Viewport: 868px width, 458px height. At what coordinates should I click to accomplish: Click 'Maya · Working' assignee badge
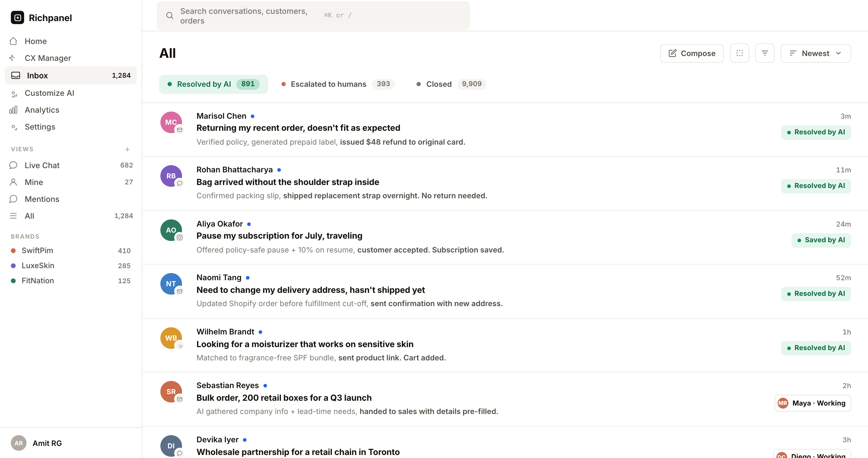click(813, 403)
